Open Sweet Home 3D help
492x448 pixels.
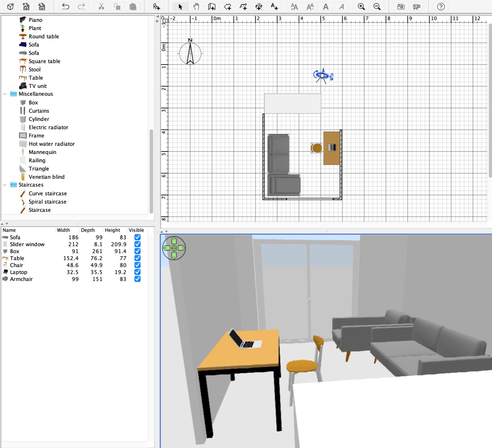pos(441,7)
